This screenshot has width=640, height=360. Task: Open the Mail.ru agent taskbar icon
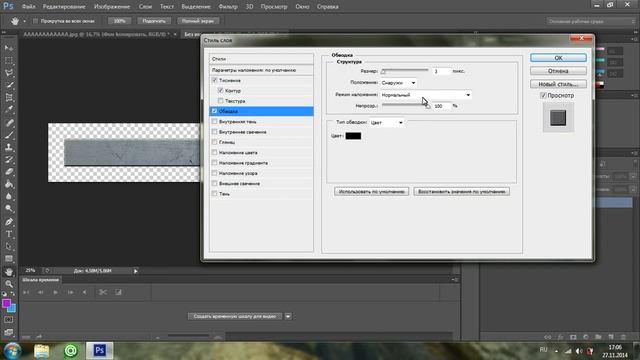click(x=71, y=351)
